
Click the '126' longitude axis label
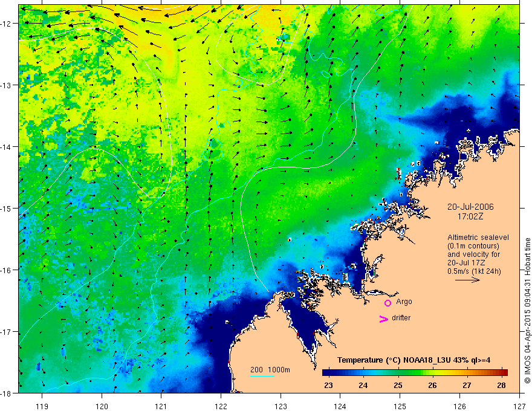tap(459, 406)
